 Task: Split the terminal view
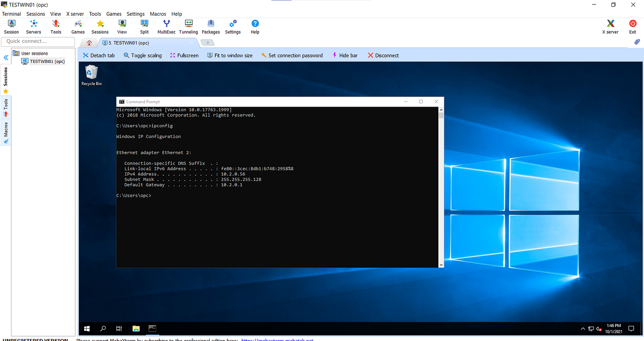click(144, 26)
